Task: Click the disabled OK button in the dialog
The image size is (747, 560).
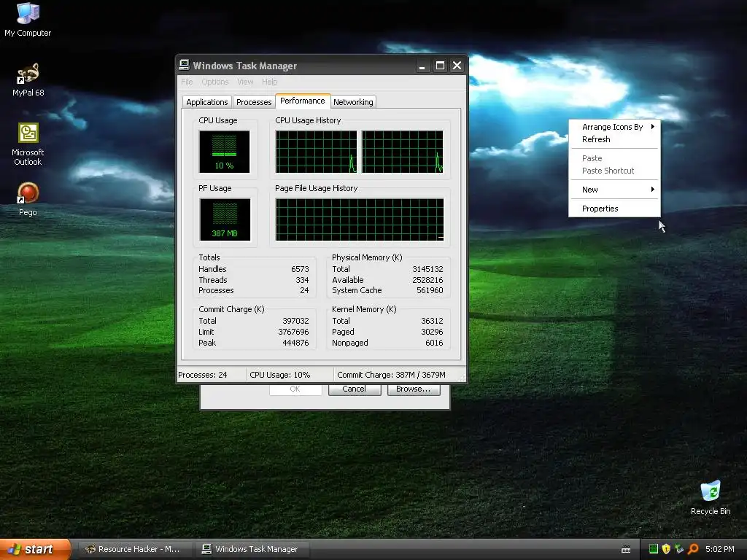Action: point(295,389)
